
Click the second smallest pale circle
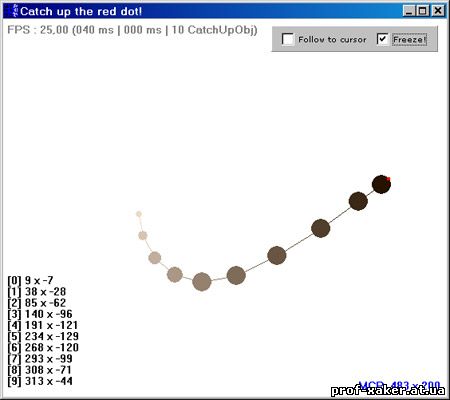[x=143, y=236]
